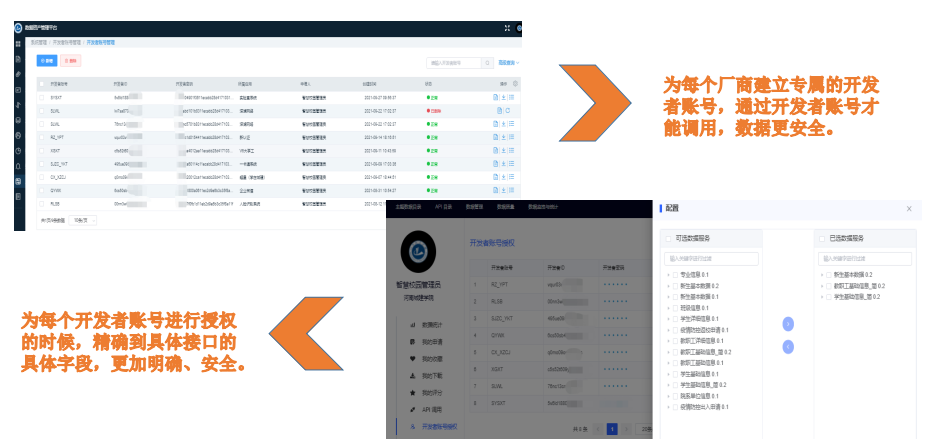Click the blue 新增 button
This screenshot has height=443, width=944.
(x=48, y=61)
